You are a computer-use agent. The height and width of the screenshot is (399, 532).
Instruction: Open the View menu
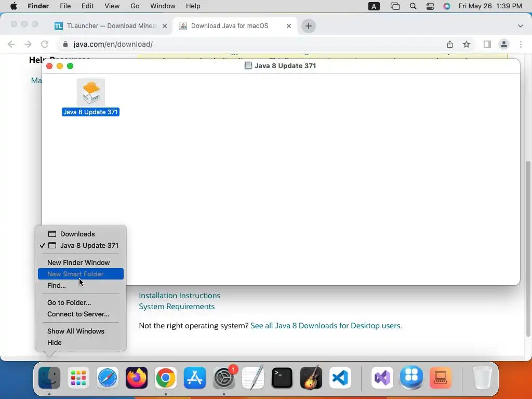[x=112, y=6]
